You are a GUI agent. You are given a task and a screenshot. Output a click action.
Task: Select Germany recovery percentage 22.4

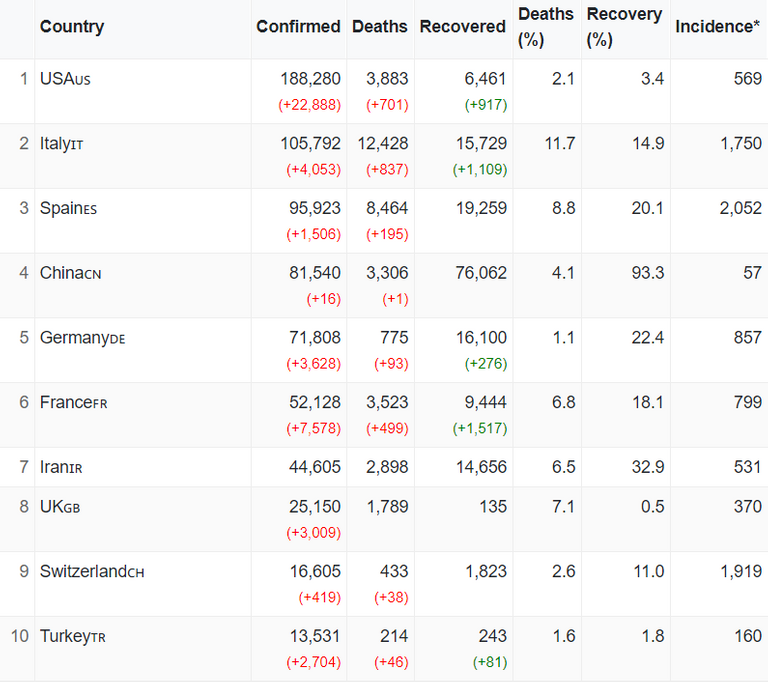(648, 338)
